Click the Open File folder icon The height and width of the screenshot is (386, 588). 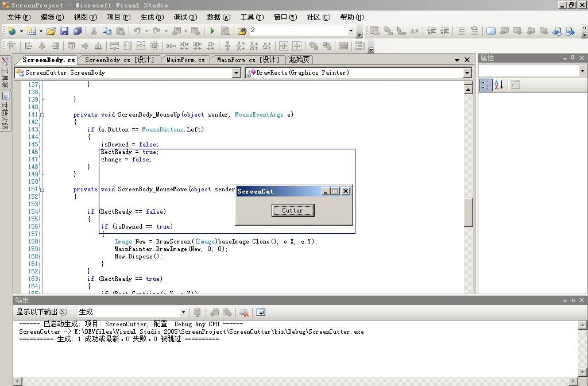[x=51, y=31]
